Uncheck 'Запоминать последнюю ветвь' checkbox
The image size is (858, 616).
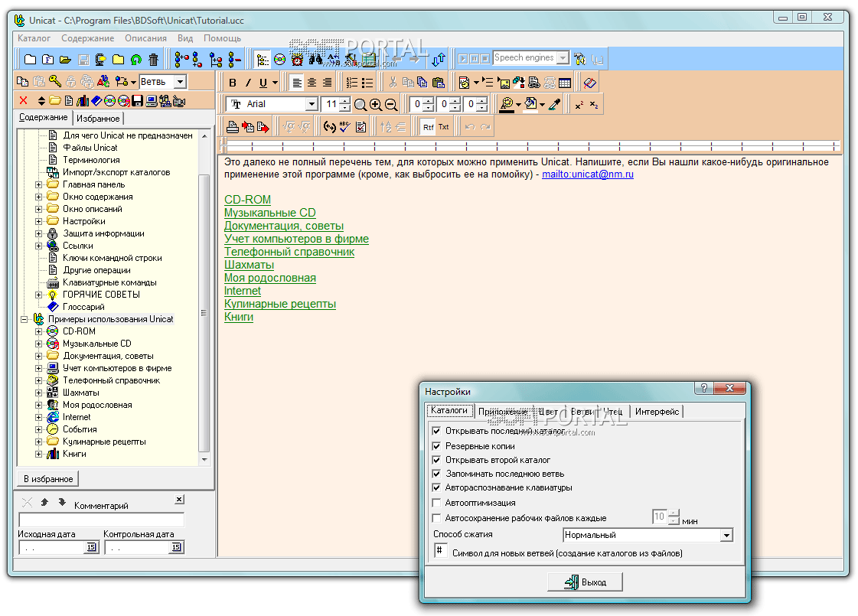pos(436,474)
